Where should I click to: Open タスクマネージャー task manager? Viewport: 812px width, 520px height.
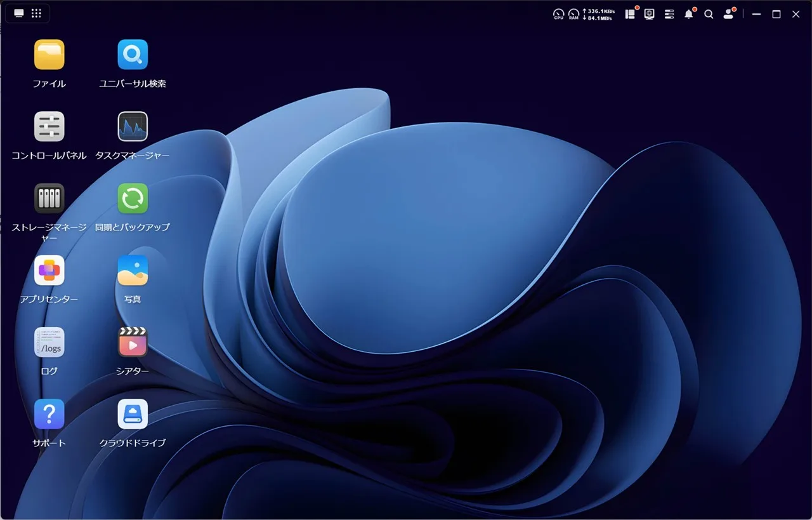click(133, 127)
